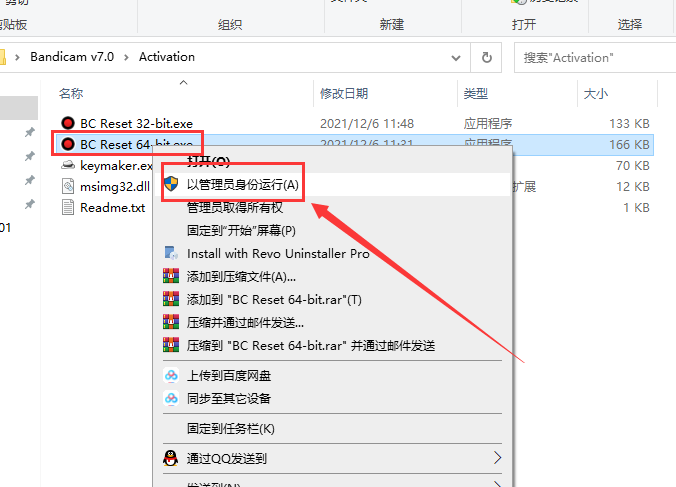The height and width of the screenshot is (487, 676).
Task: Click the BC Reset 32-bit.exe file icon
Action: coord(68,124)
